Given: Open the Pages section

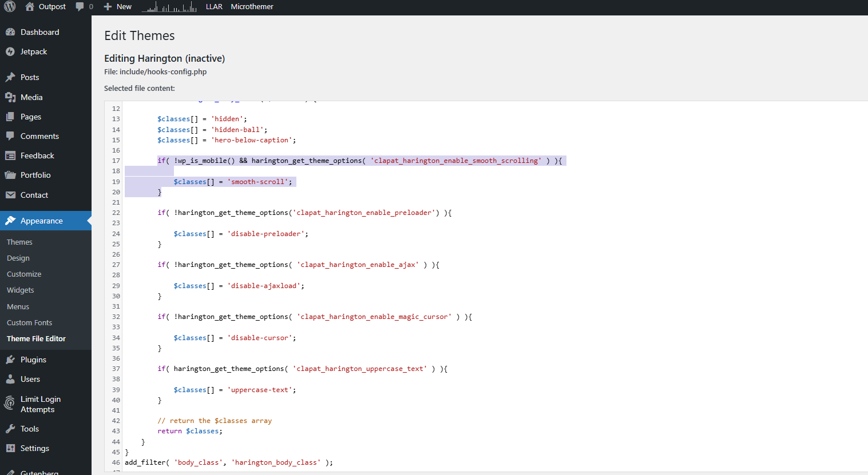Looking at the screenshot, I should 31,117.
